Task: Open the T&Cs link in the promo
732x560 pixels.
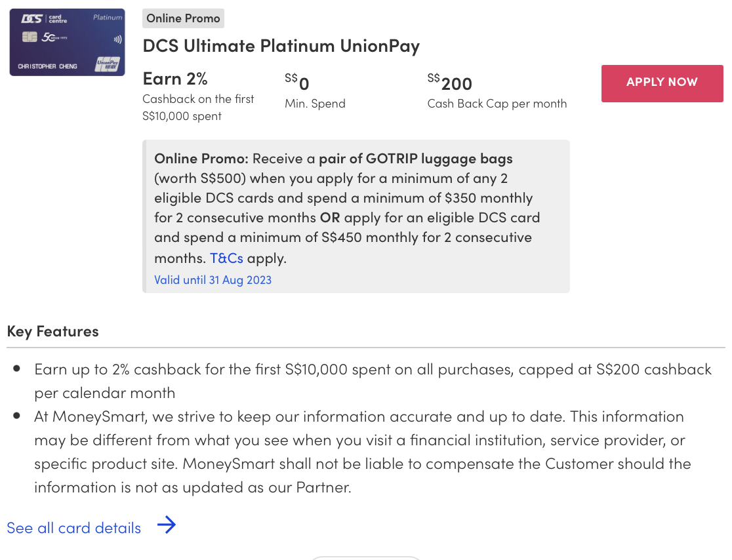Action: coord(226,258)
